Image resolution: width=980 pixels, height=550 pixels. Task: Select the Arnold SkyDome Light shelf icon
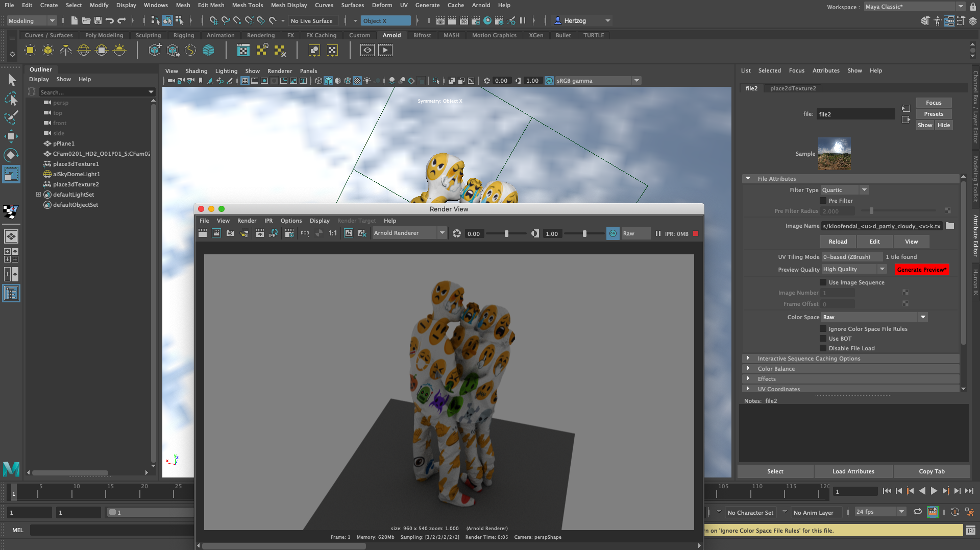(x=84, y=50)
